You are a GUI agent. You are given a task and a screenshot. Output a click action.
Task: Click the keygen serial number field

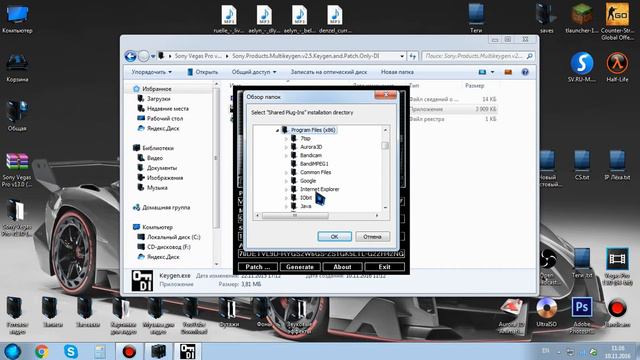(x=321, y=254)
